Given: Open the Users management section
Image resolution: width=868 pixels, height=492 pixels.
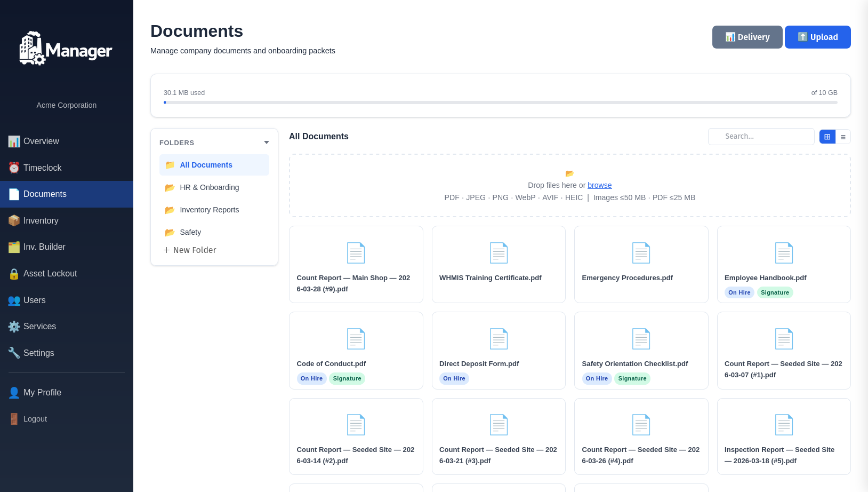Looking at the screenshot, I should tap(34, 300).
